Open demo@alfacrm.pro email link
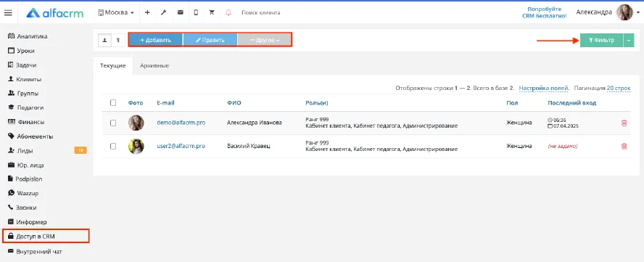Viewport: 644px width, 262px height. tap(181, 123)
